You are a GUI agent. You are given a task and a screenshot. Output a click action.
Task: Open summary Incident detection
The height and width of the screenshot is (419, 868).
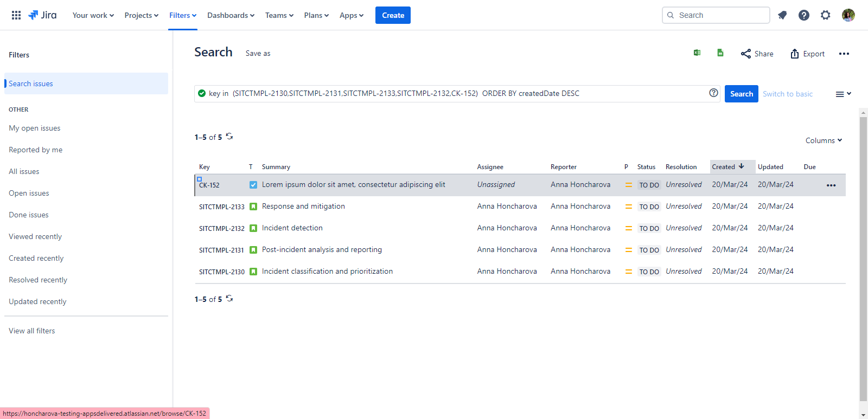pyautogui.click(x=292, y=228)
